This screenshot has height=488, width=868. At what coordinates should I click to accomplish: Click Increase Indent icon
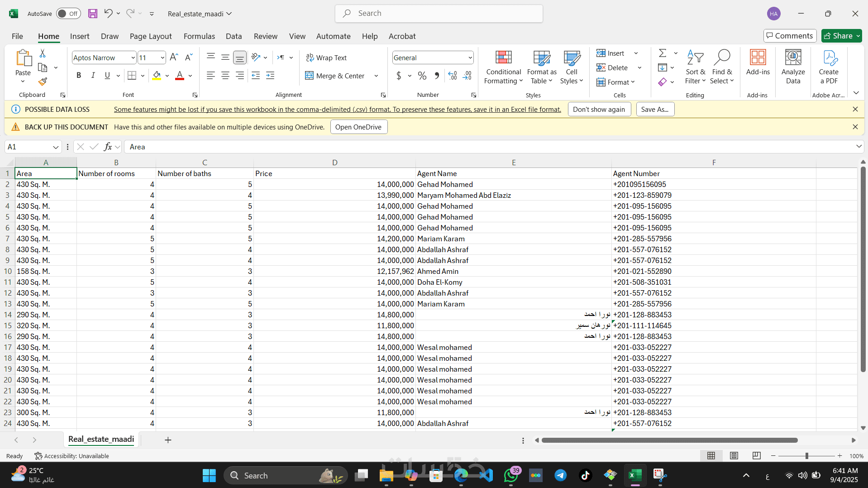271,76
